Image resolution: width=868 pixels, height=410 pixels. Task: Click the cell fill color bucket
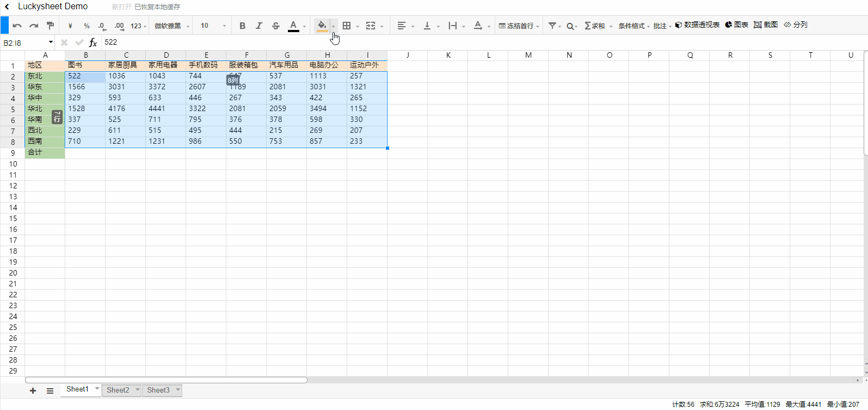click(x=322, y=25)
